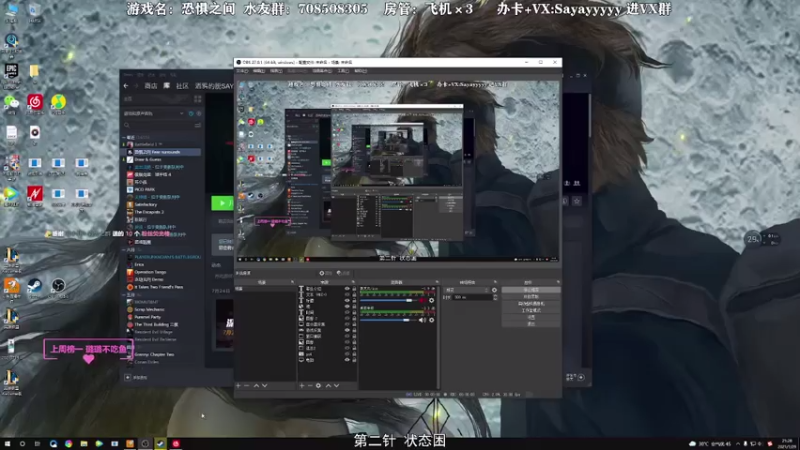Click 开始录制 button in OBS controls
Screen dimensions: 800x450
531,296
